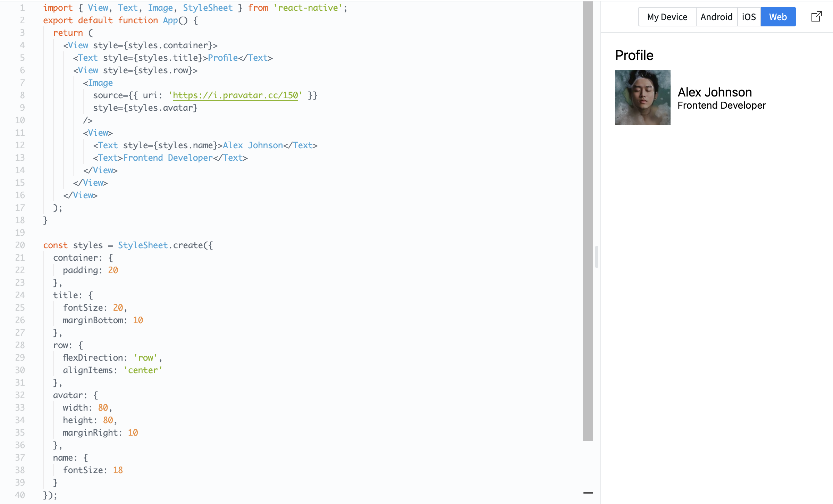The width and height of the screenshot is (833, 504).
Task: Click the alignItems 'center' value
Action: coord(143,370)
